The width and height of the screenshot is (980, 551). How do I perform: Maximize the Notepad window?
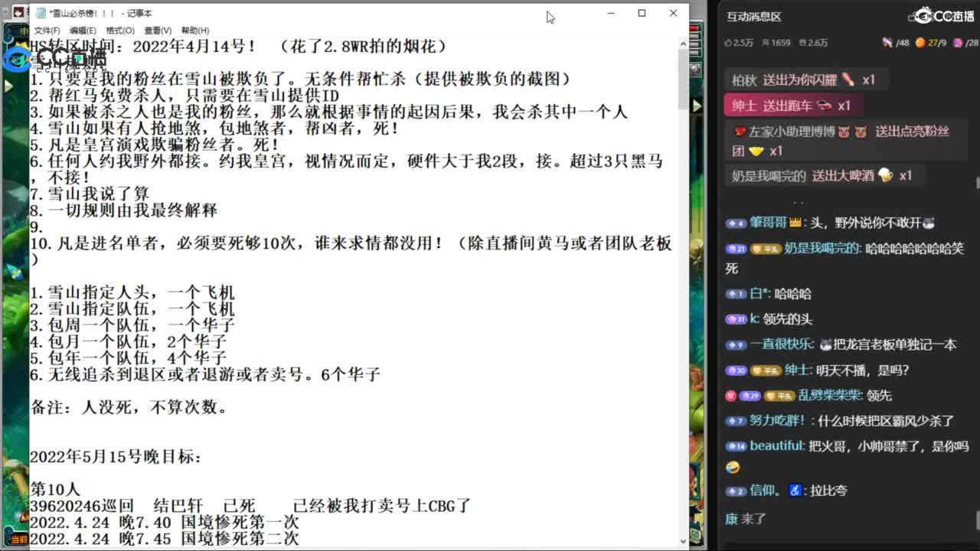[642, 13]
